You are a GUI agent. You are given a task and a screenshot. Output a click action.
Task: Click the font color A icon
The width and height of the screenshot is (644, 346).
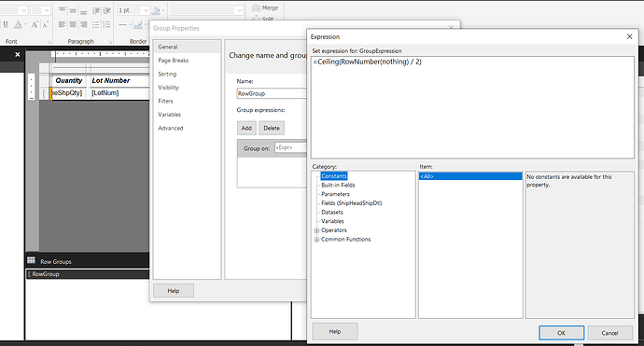click(x=18, y=24)
